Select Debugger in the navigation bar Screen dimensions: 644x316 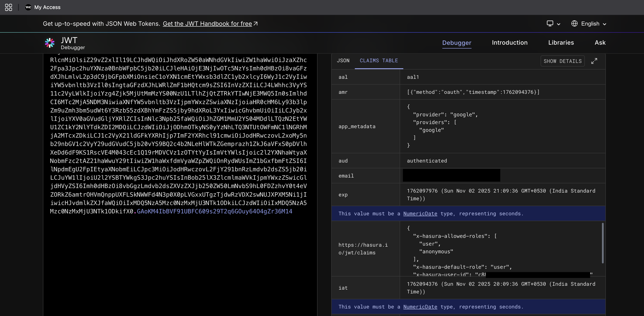point(457,43)
